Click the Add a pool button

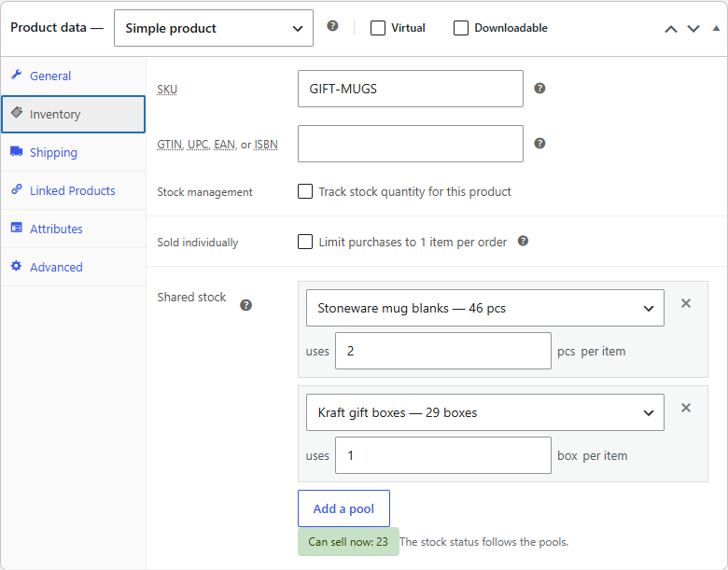click(344, 508)
